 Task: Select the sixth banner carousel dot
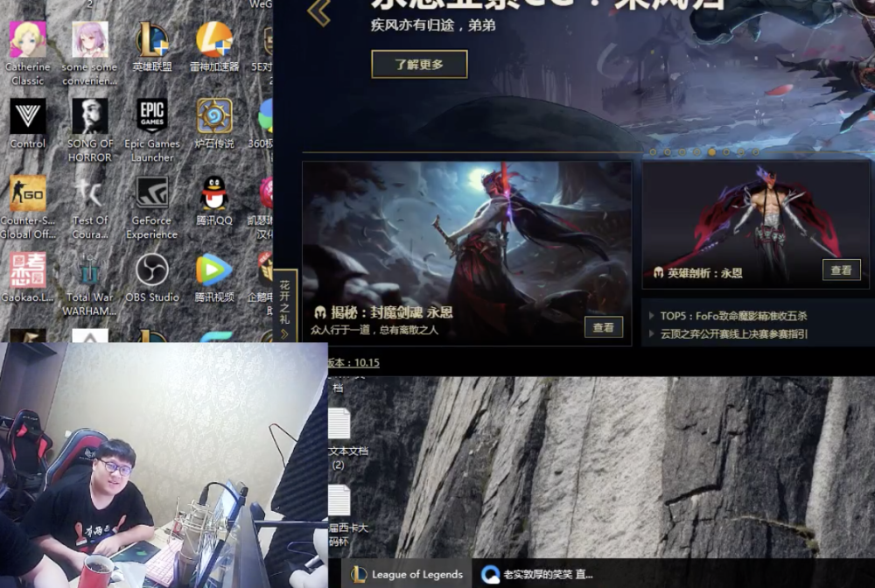[726, 151]
